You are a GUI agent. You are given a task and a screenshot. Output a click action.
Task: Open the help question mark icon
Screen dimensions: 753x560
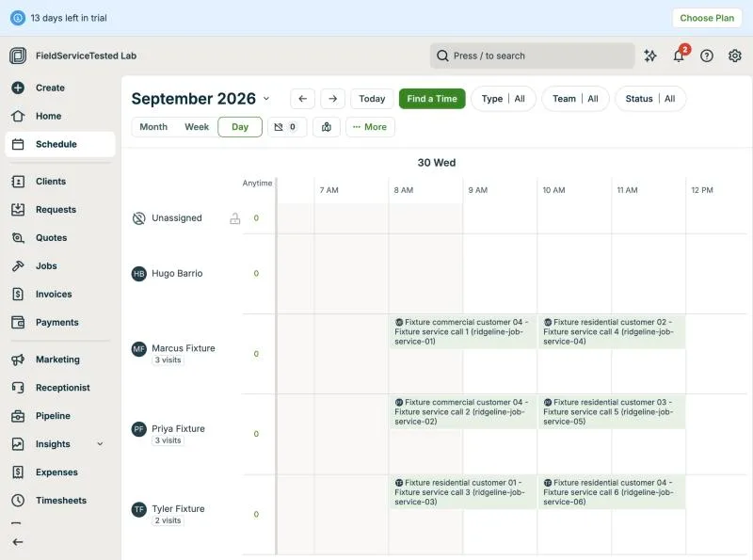coord(707,56)
